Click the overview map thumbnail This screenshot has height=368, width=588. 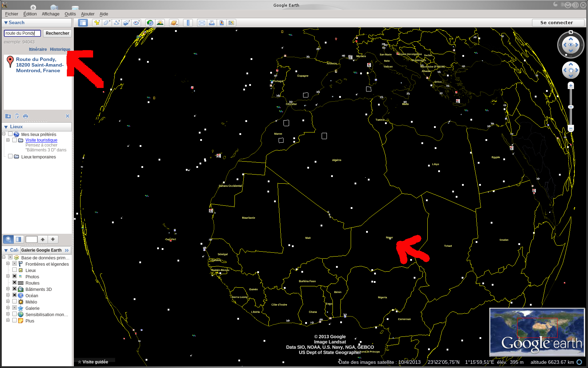click(x=537, y=332)
